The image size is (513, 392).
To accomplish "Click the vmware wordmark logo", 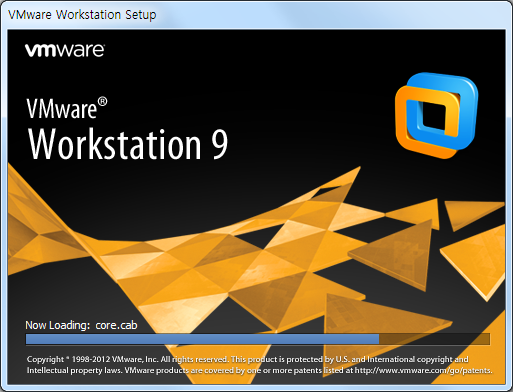I will pos(65,50).
